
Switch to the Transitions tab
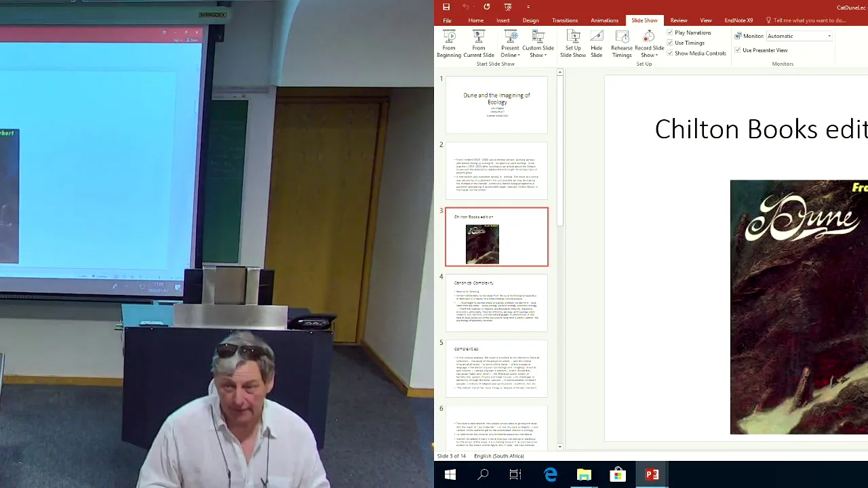click(x=565, y=20)
